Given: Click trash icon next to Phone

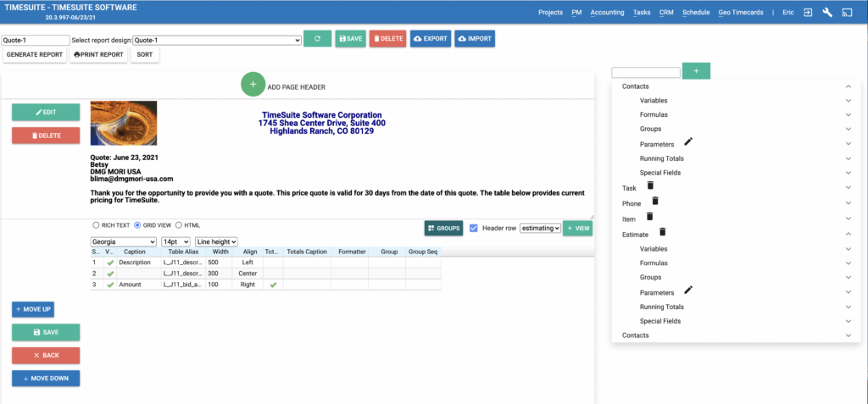Looking at the screenshot, I should click(x=655, y=201).
